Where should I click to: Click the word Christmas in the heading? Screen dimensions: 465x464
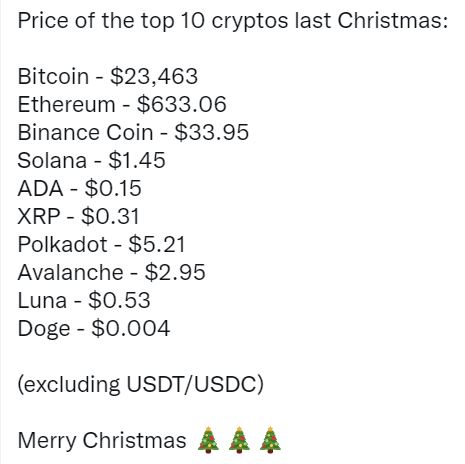coord(393,20)
